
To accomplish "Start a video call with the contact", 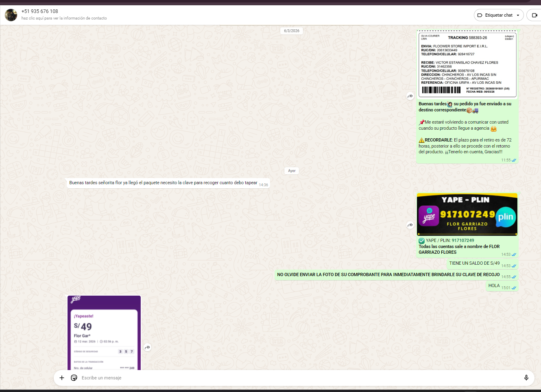I will 534,15.
